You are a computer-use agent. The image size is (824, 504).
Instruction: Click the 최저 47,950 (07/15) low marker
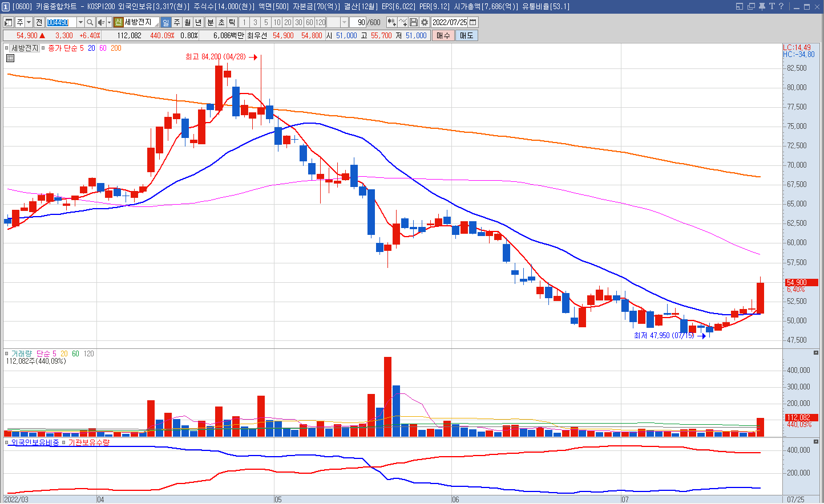tap(670, 336)
